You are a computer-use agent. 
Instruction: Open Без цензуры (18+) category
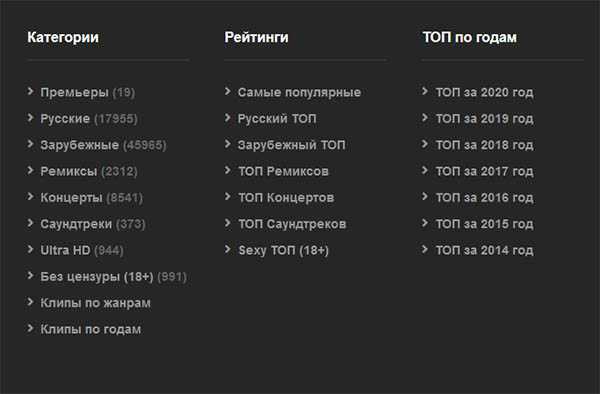click(x=97, y=277)
